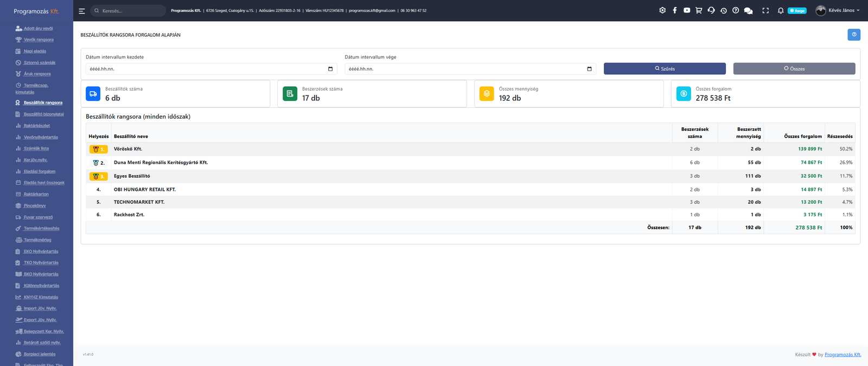868x366 pixels.
Task: Open the Kévés János user menu
Action: pos(838,10)
